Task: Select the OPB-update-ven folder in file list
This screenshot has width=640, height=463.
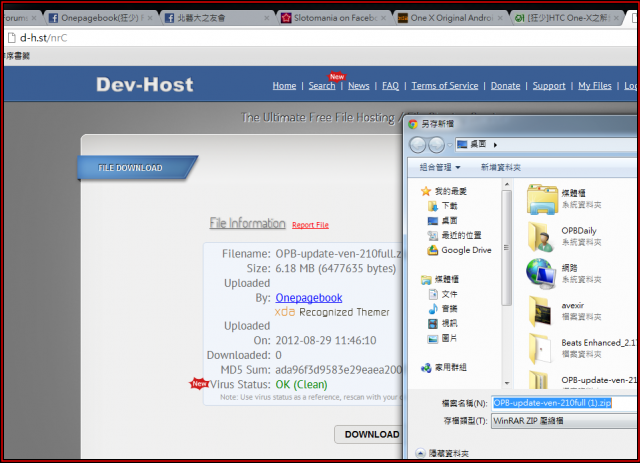Action: 539,380
